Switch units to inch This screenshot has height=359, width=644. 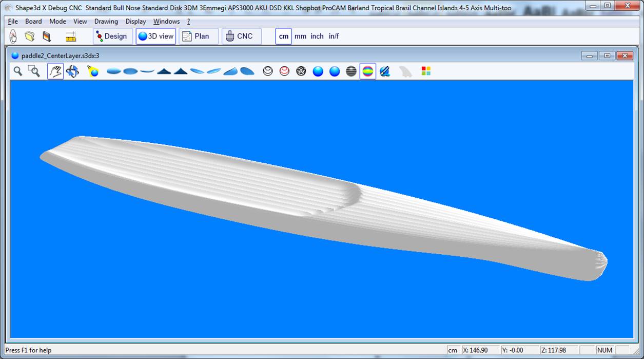click(317, 36)
